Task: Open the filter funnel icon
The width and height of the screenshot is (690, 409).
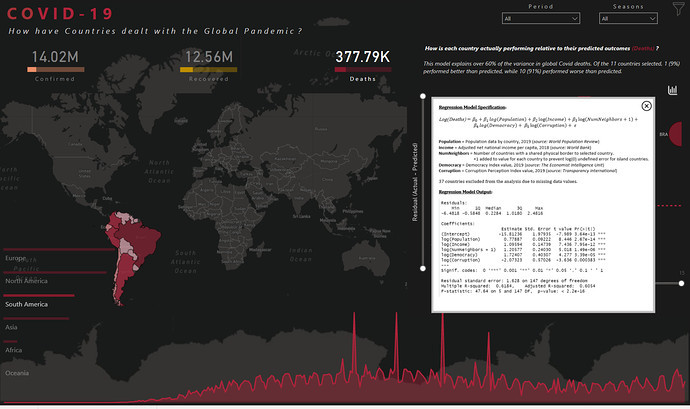Action: point(679,8)
